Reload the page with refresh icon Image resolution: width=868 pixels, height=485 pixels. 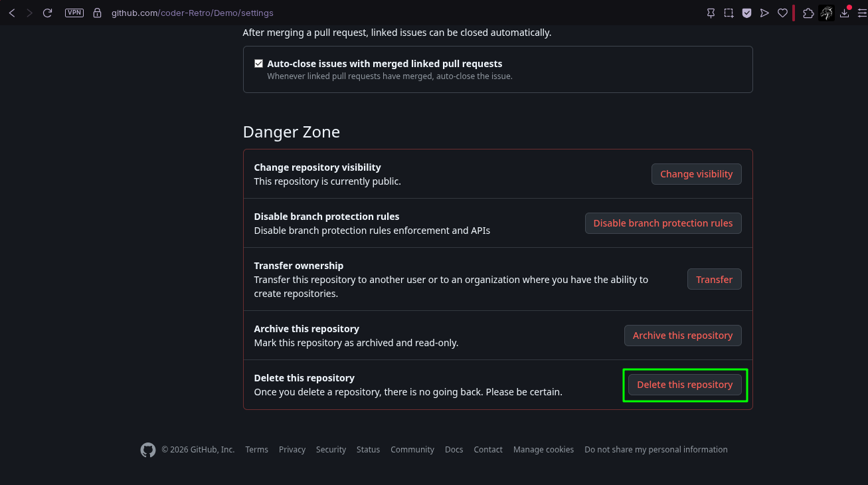point(47,13)
